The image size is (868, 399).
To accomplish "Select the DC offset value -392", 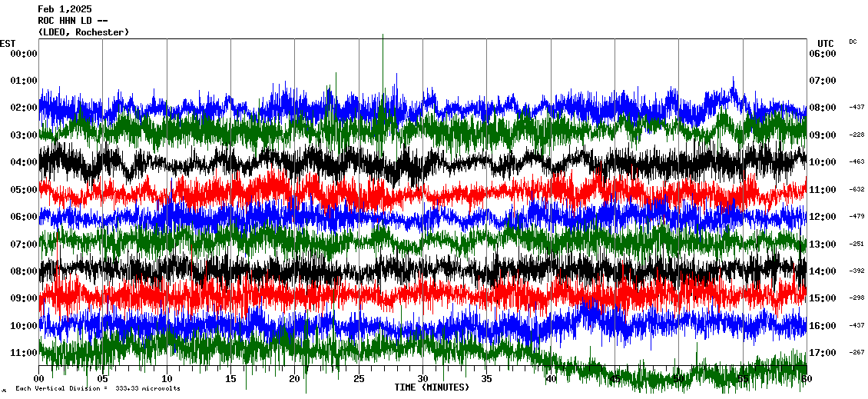I will (856, 271).
